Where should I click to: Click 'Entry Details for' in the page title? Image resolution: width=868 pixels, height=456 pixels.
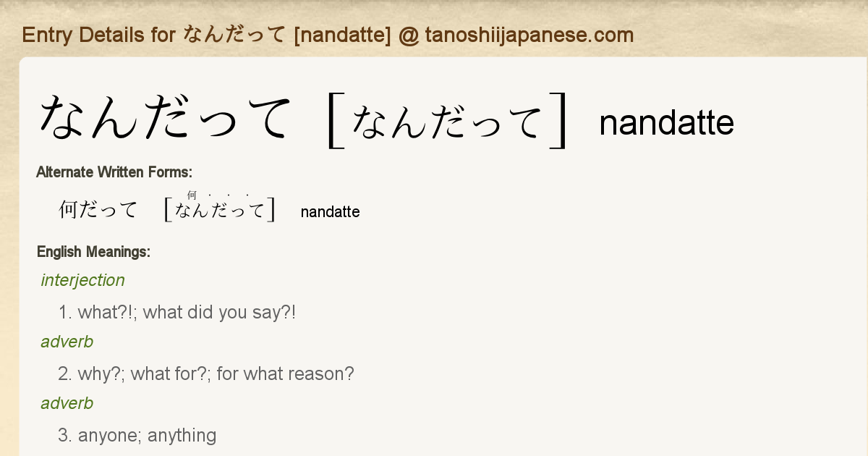point(98,35)
